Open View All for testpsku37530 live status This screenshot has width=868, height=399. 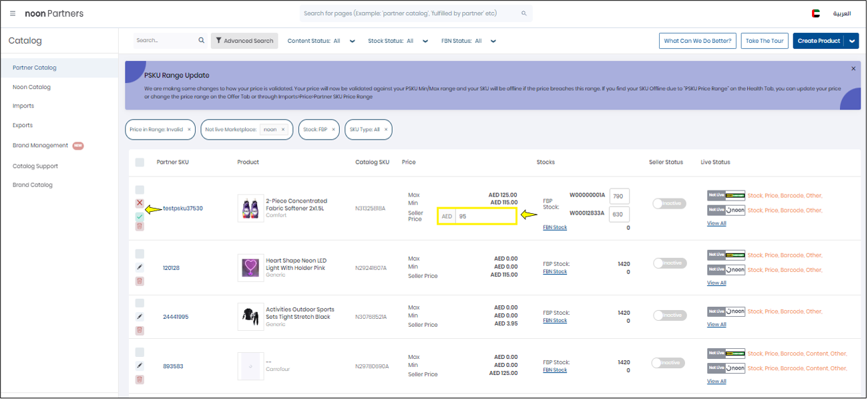[x=715, y=223]
